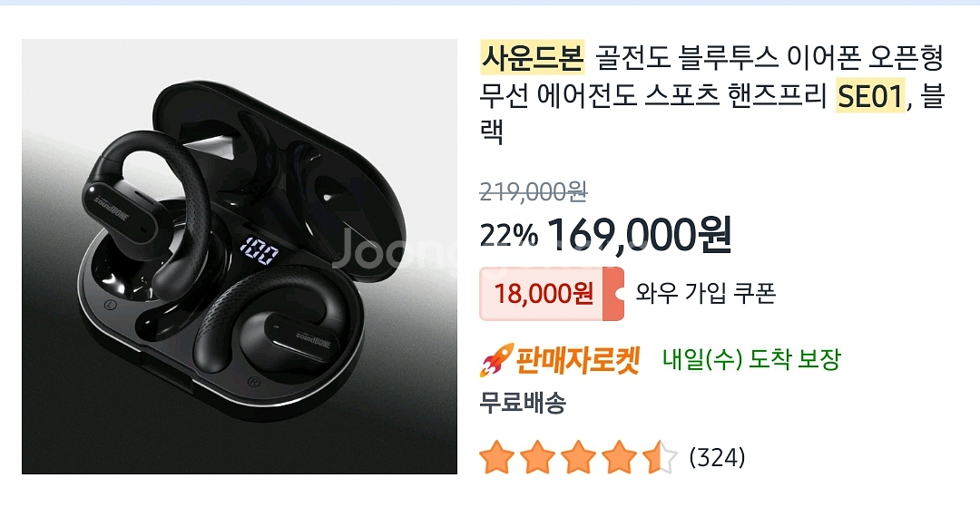Click the highlighted 사운드본 brand name
This screenshot has width=980, height=507.
pos(532,57)
